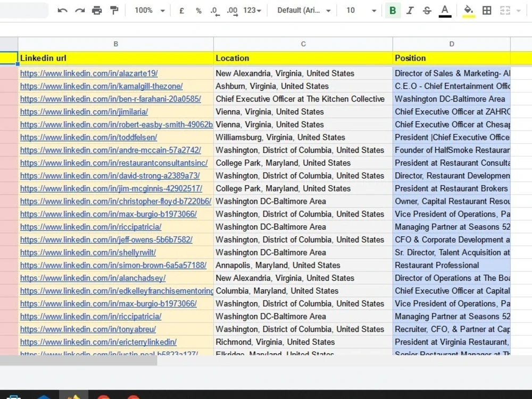Expand the merge cells dropdown arrow

click(518, 11)
